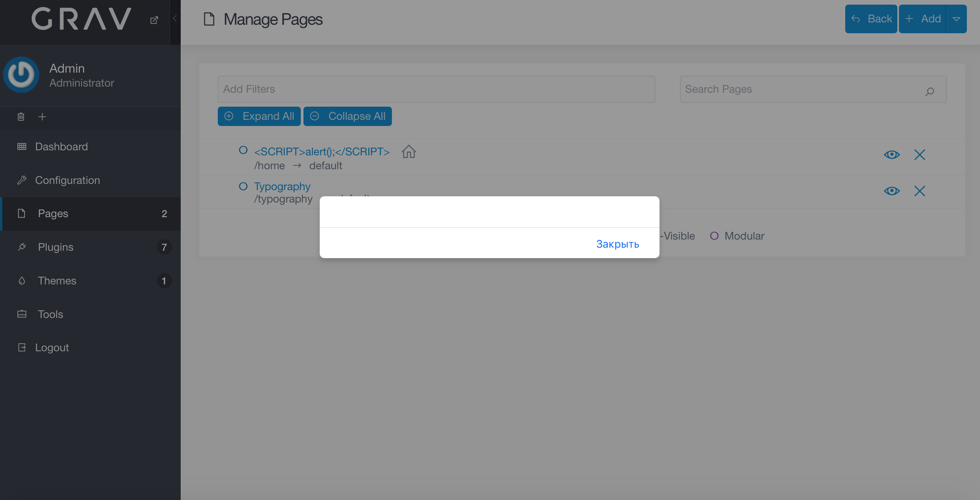Click the Dashboard grid icon
980x500 pixels.
[22, 146]
